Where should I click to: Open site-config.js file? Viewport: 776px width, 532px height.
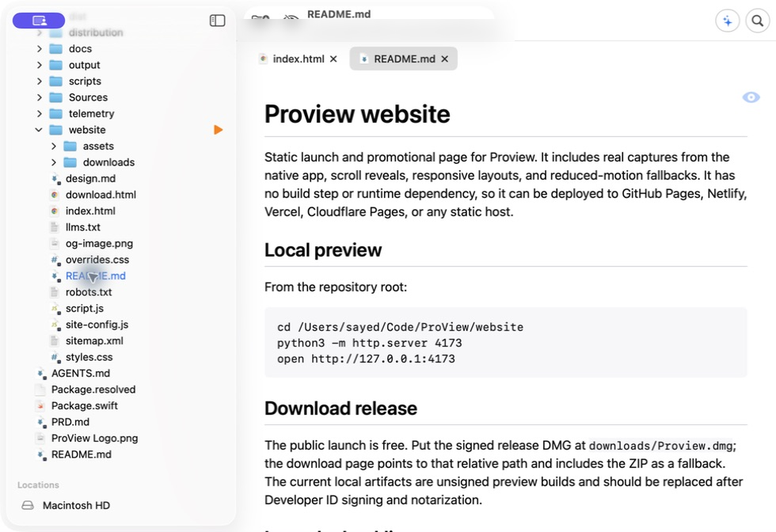97,325
